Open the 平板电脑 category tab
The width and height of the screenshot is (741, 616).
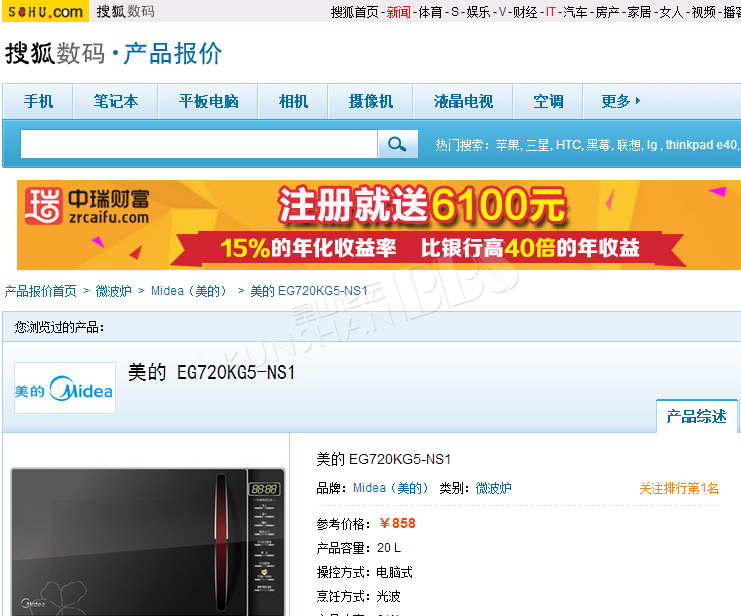(x=208, y=101)
